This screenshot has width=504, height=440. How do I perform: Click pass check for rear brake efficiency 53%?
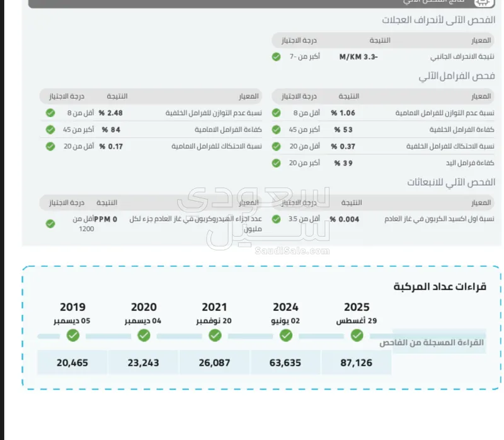click(276, 130)
